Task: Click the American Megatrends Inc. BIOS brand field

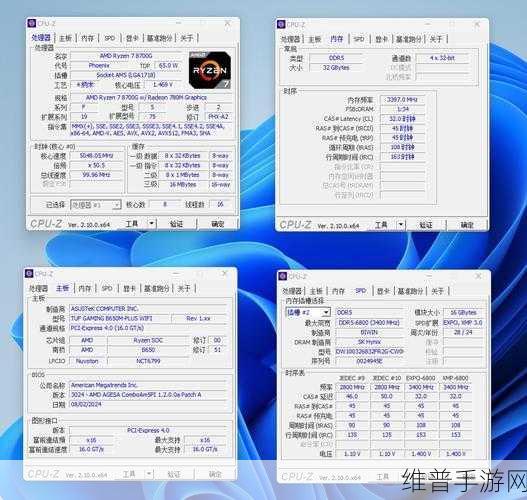Action: click(148, 385)
